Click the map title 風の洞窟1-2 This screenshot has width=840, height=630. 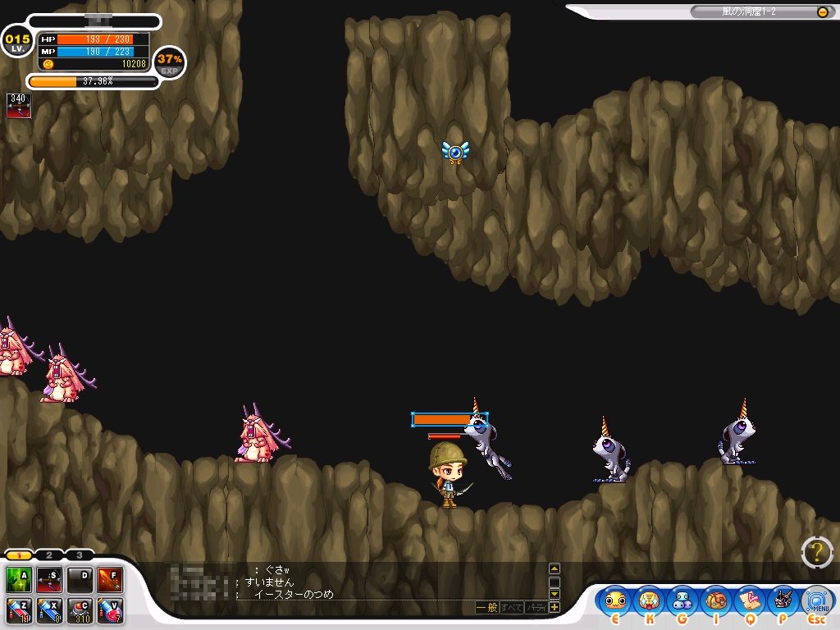748,11
